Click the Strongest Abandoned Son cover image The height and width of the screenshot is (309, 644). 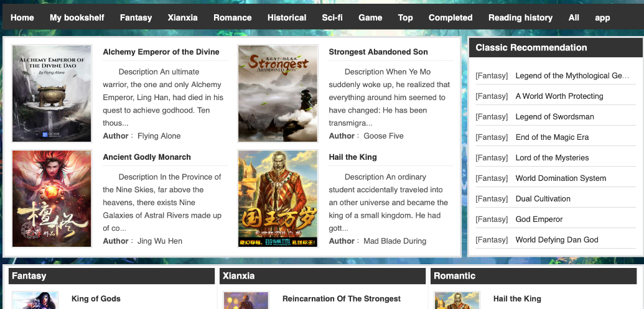tap(278, 94)
